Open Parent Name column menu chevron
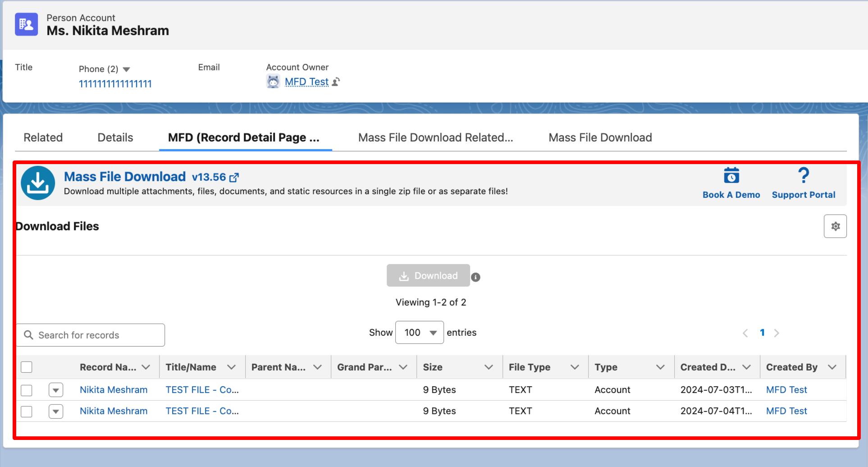This screenshot has width=868, height=467. tap(317, 367)
